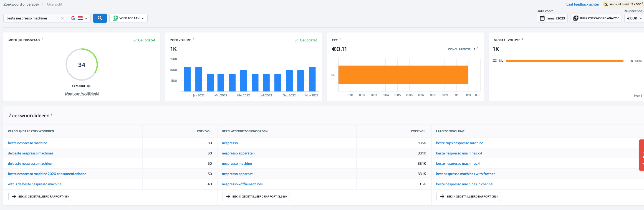
Task: Open related keyword nespresso machine
Action: pyautogui.click(x=237, y=164)
